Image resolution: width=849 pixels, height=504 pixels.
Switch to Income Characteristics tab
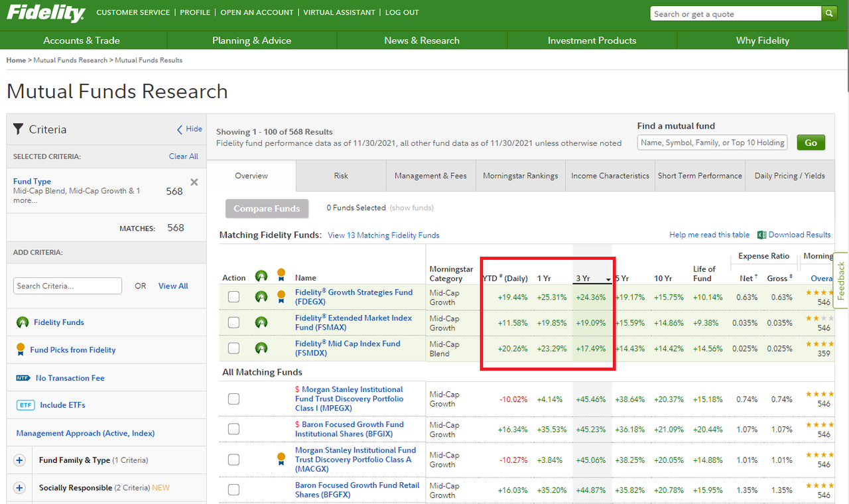pyautogui.click(x=610, y=176)
